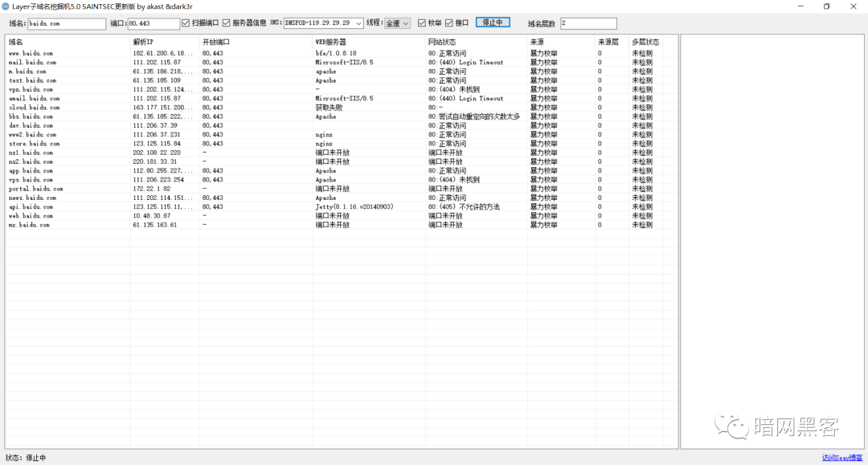
Task: Click the 端口 input field 80,443
Action: click(154, 24)
